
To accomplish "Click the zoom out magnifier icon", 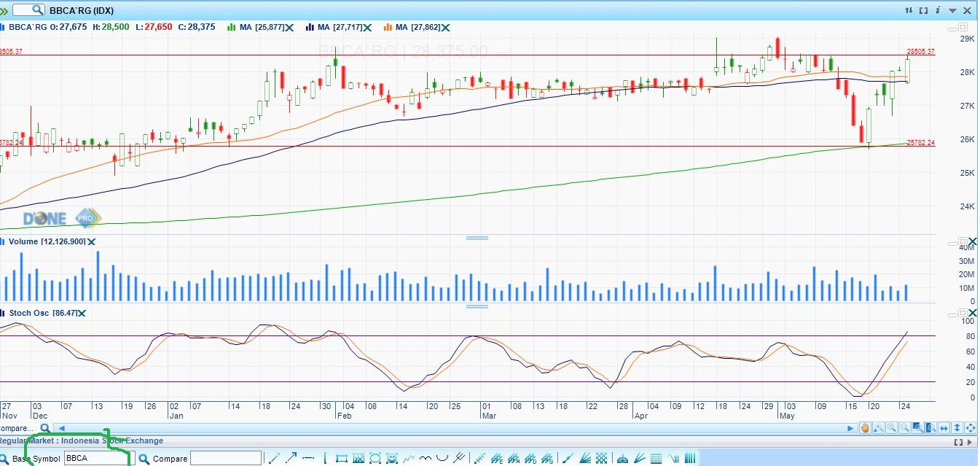I will pos(905,428).
